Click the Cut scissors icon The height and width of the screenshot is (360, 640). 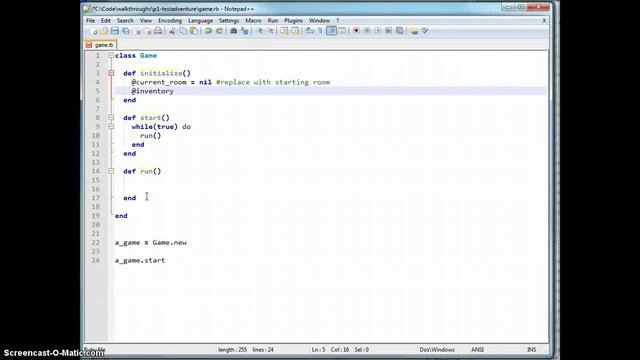172,31
